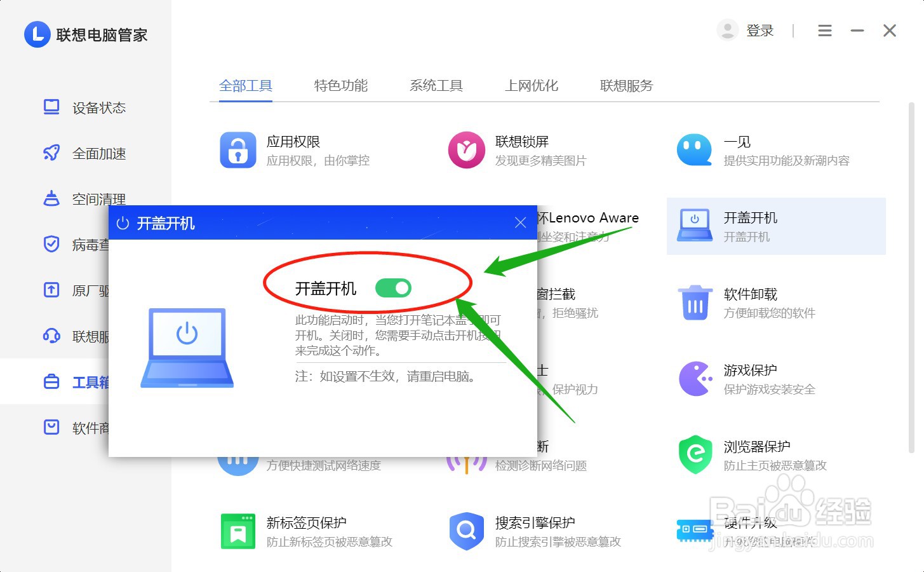Open the 游戏保护 pac-man icon
Image resolution: width=924 pixels, height=572 pixels.
[x=695, y=379]
